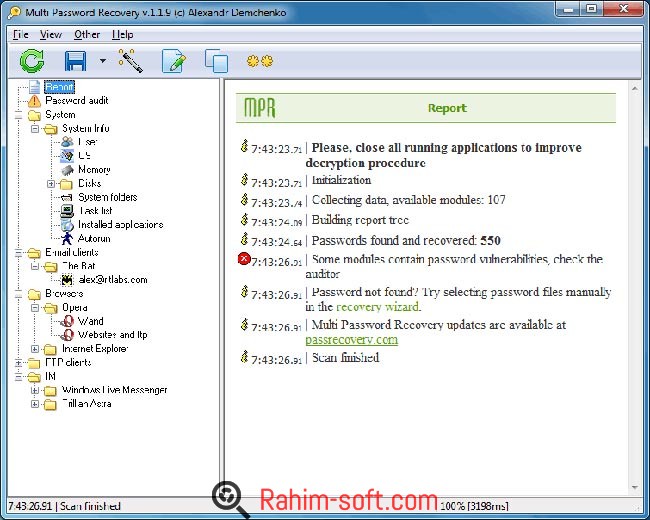Viewport: 650px width, 520px height.
Task: Open the Other menu
Action: coord(87,34)
